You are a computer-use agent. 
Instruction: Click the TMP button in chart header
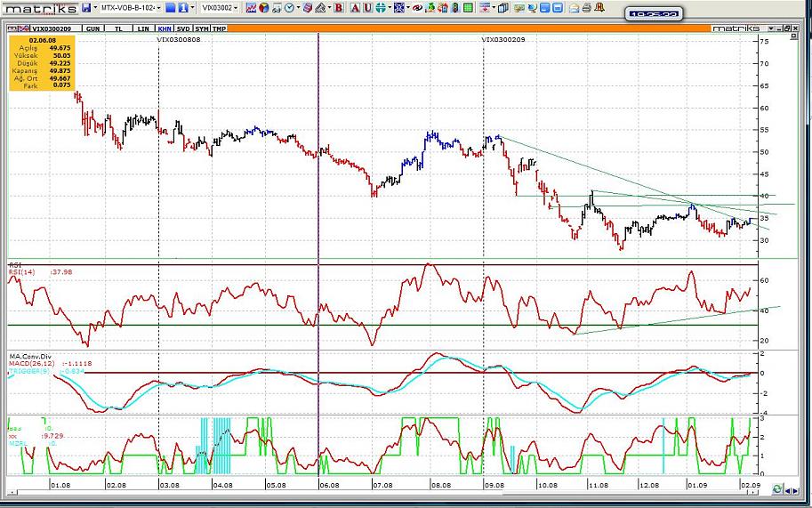pyautogui.click(x=220, y=28)
